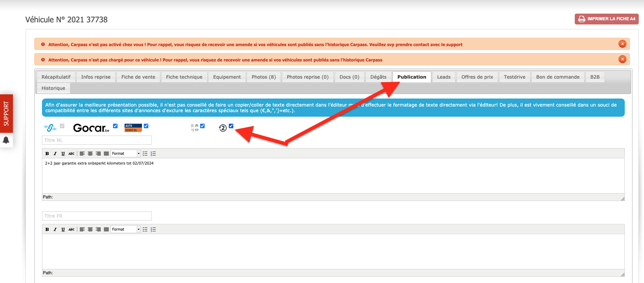
Task: Switch to the Testdrive tab
Action: click(515, 77)
